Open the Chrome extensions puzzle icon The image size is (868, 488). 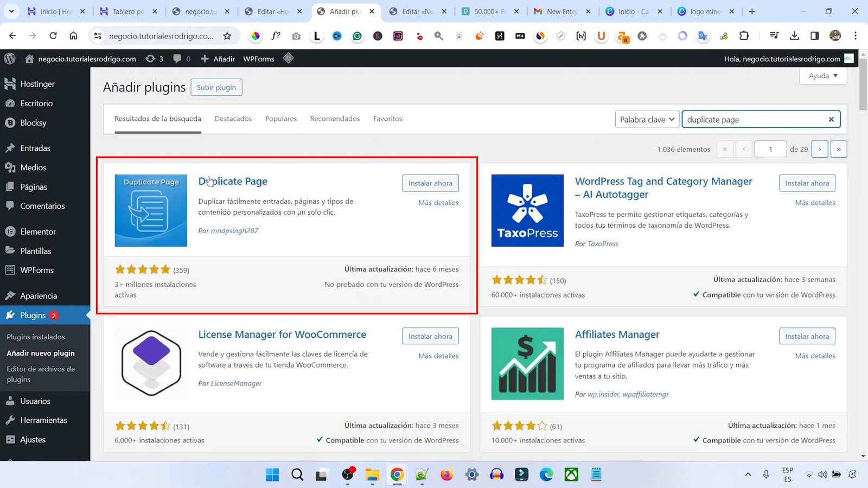744,36
